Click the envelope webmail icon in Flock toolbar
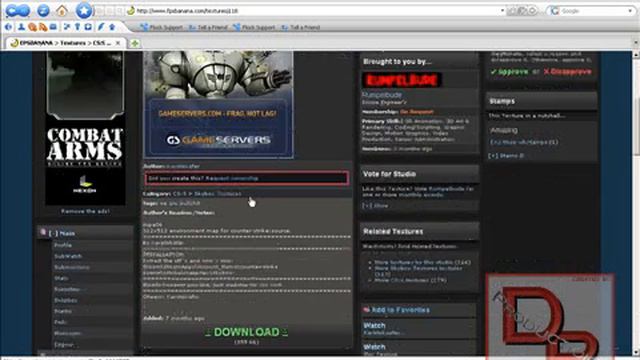The height and width of the screenshot is (360, 640). click(x=53, y=27)
